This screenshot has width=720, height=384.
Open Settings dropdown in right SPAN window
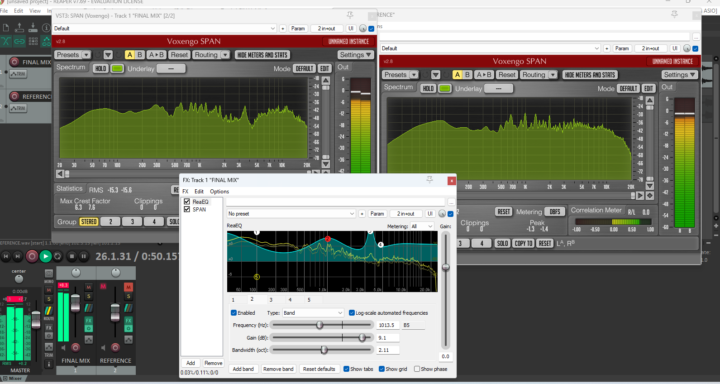point(680,75)
